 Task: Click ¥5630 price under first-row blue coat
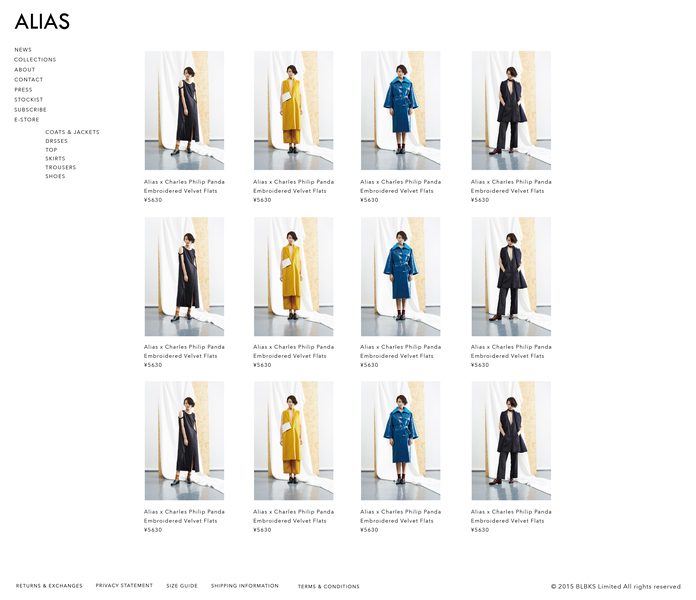click(369, 200)
